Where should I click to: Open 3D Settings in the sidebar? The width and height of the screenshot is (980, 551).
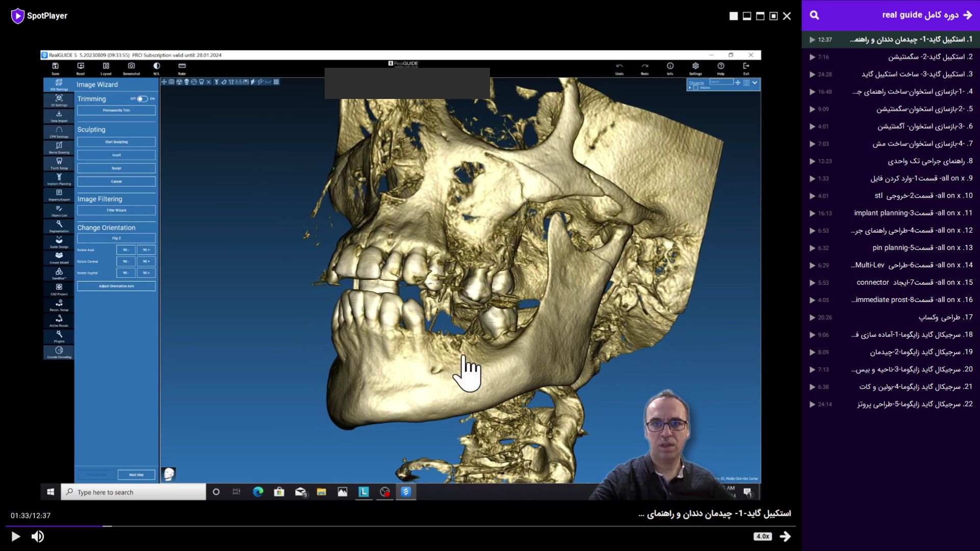[x=59, y=101]
